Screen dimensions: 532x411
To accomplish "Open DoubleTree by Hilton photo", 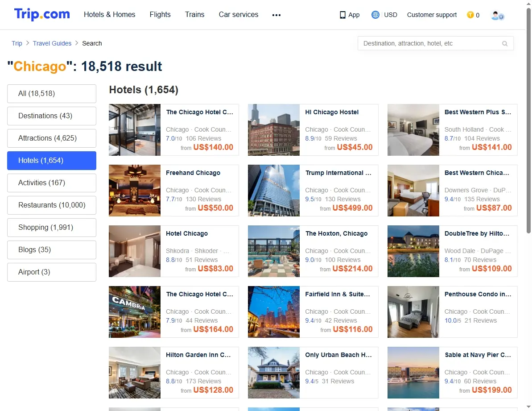I will click(x=413, y=252).
